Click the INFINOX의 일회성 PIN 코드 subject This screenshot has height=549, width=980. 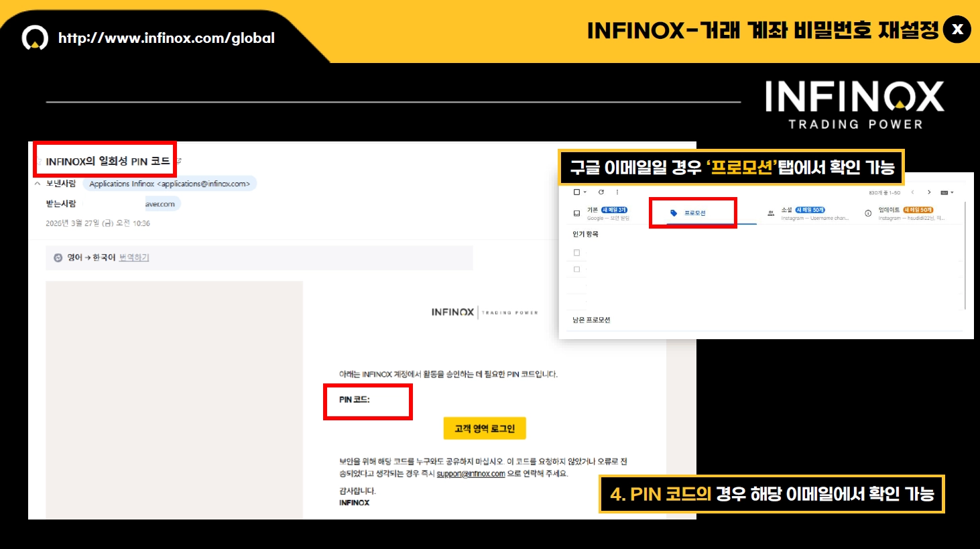click(x=108, y=162)
